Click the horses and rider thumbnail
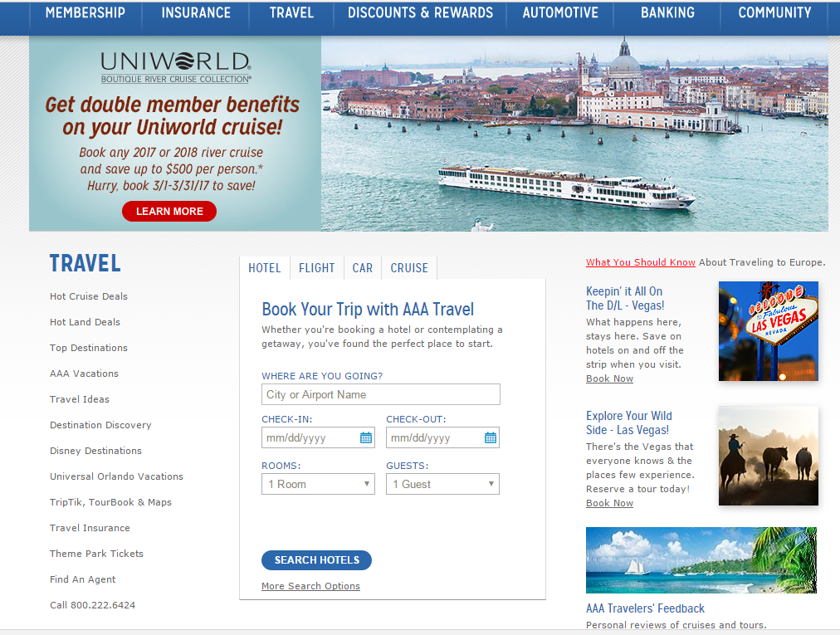840x635 pixels. [x=769, y=456]
